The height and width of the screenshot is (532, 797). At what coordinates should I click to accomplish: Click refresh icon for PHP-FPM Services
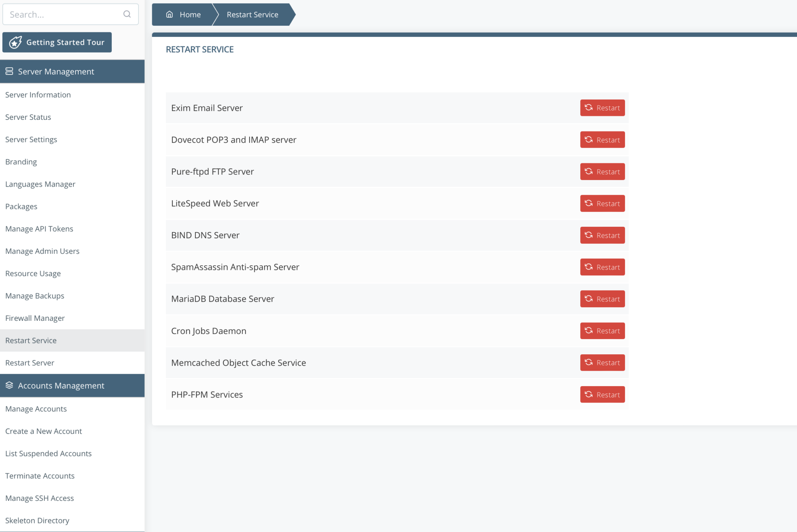click(588, 394)
